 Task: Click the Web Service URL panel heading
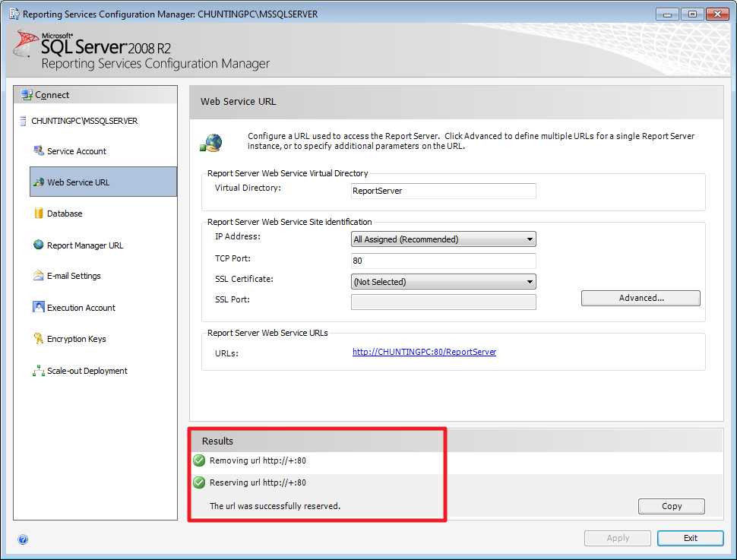[x=239, y=102]
